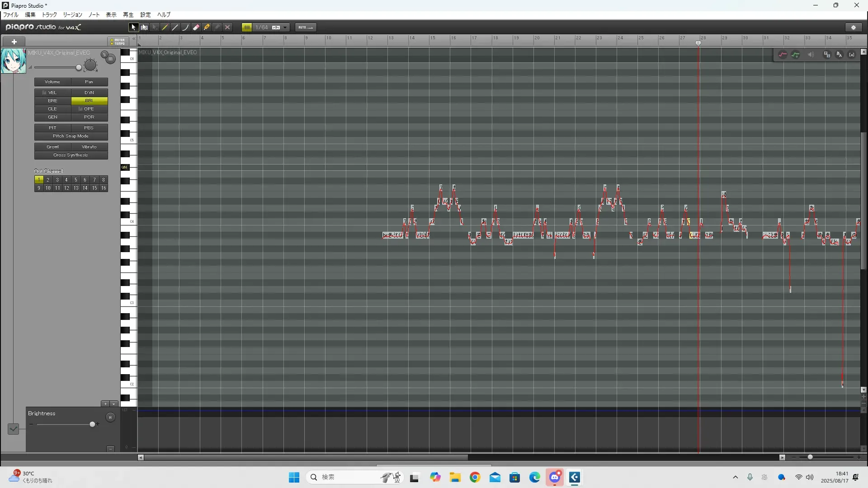
Task: Click the Pitch Snap Mode button
Action: click(x=71, y=136)
